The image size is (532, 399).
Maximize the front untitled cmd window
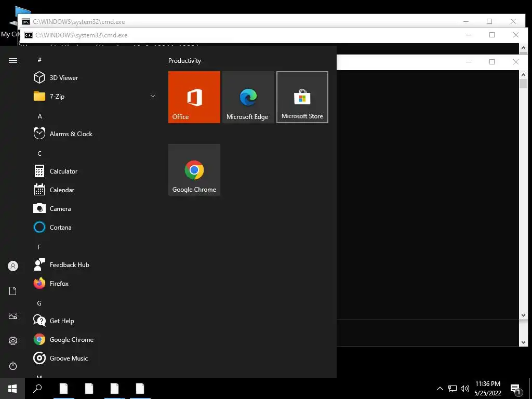click(492, 62)
